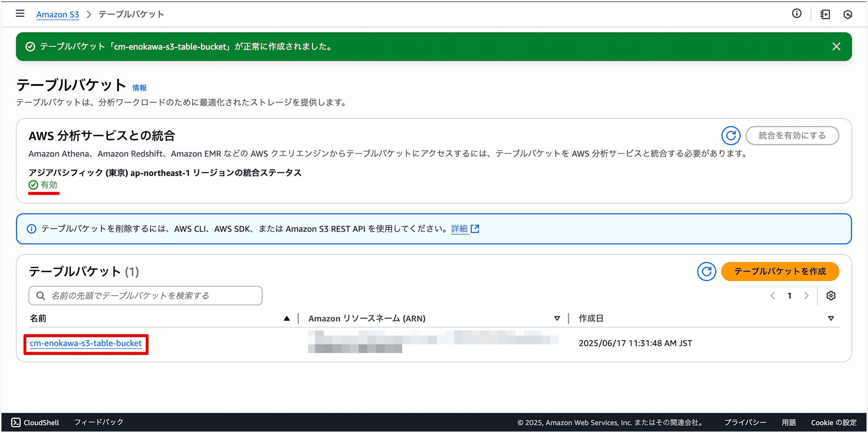The width and height of the screenshot is (868, 433).
Task: Go to Amazon S3 breadcrumb link
Action: (58, 14)
